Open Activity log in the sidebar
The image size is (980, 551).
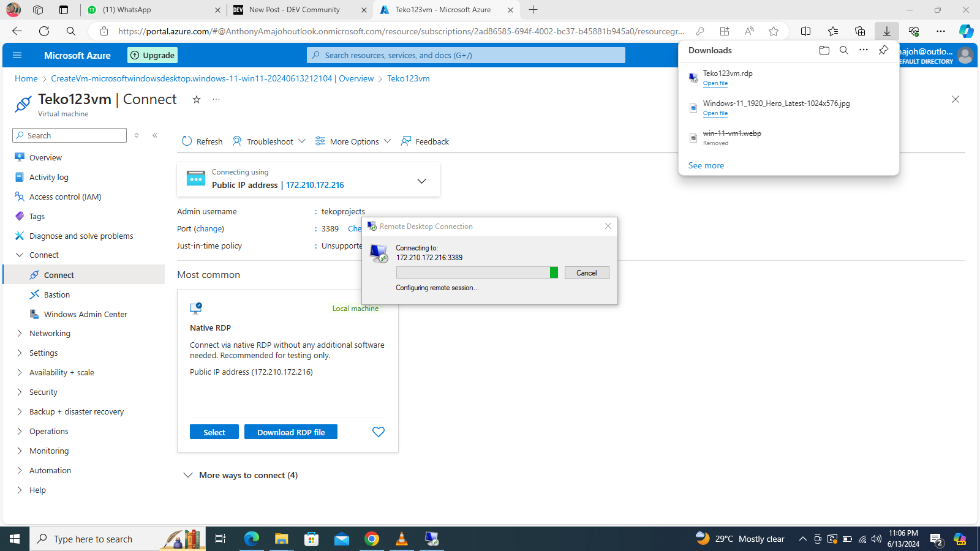tap(49, 177)
